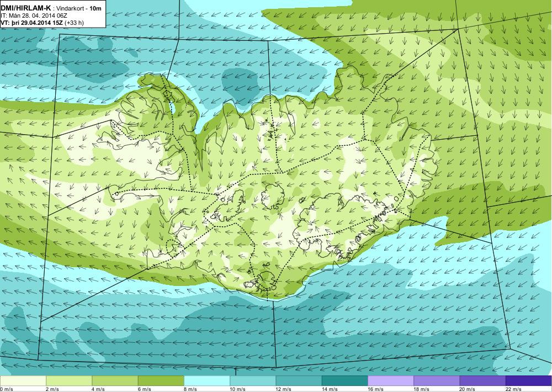552x392 pixels.
Task: Click the 'Vindarkort - 10m' label
Action: pyautogui.click(x=79, y=7)
